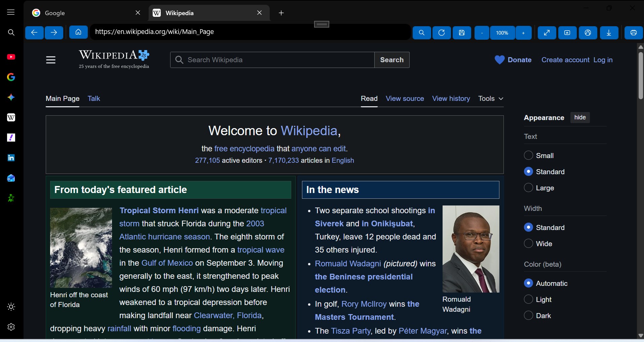This screenshot has height=342, width=644.
Task: Open the browser sidebar hamburger menu
Action: (11, 12)
